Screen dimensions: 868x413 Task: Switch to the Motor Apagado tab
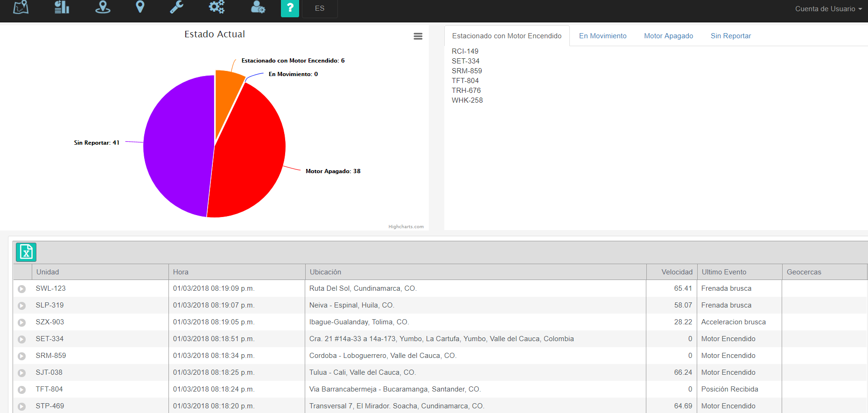pos(668,36)
